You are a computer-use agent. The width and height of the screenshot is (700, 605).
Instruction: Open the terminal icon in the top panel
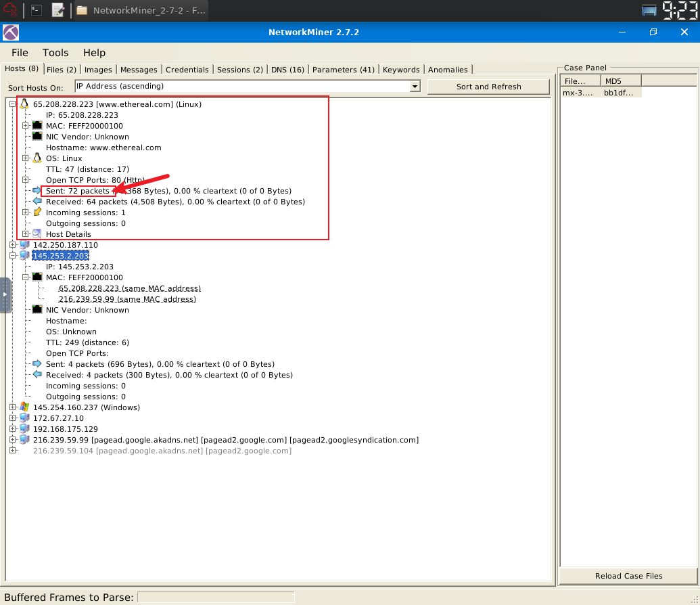click(37, 10)
